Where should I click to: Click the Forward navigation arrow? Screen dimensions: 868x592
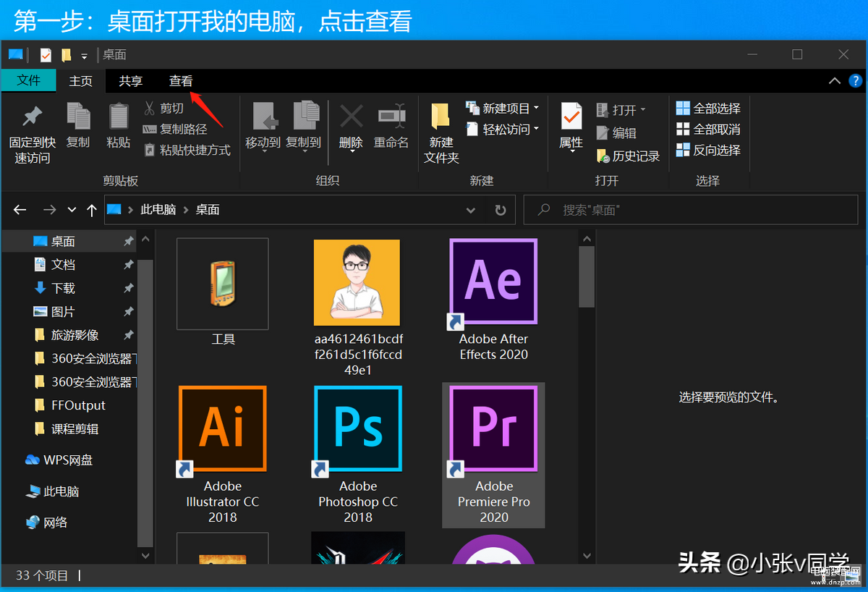pyautogui.click(x=49, y=210)
